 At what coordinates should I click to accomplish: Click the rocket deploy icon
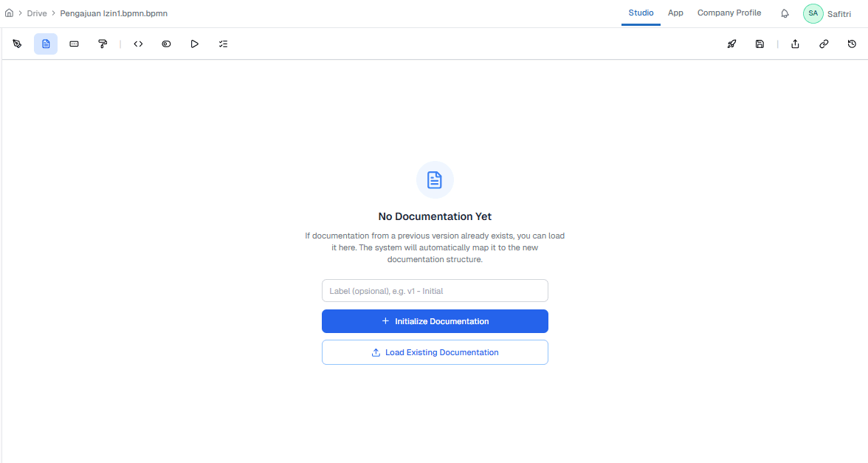731,44
